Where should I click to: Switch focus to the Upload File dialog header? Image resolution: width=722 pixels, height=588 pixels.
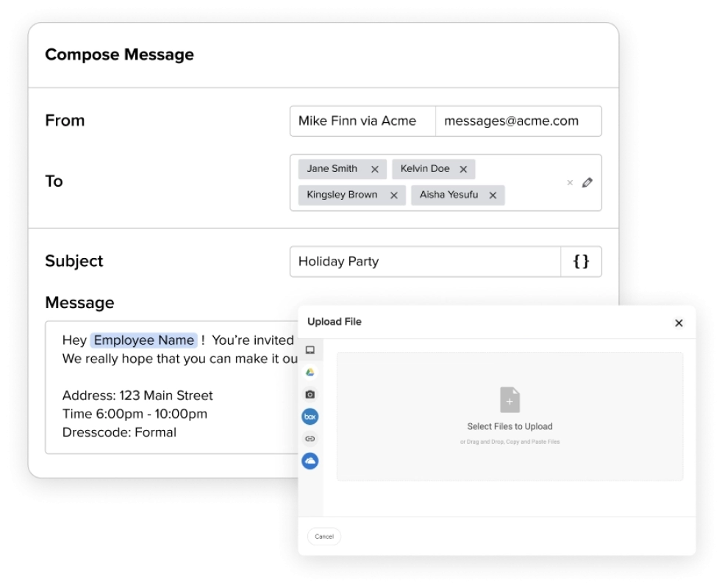(x=335, y=322)
